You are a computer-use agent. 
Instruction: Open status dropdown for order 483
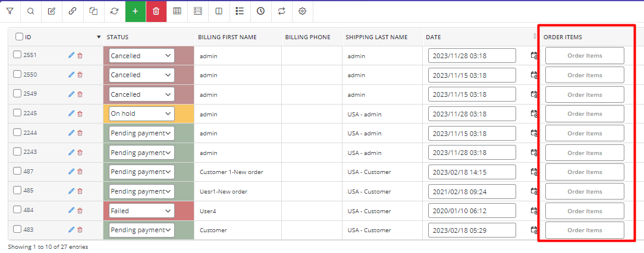coord(142,230)
